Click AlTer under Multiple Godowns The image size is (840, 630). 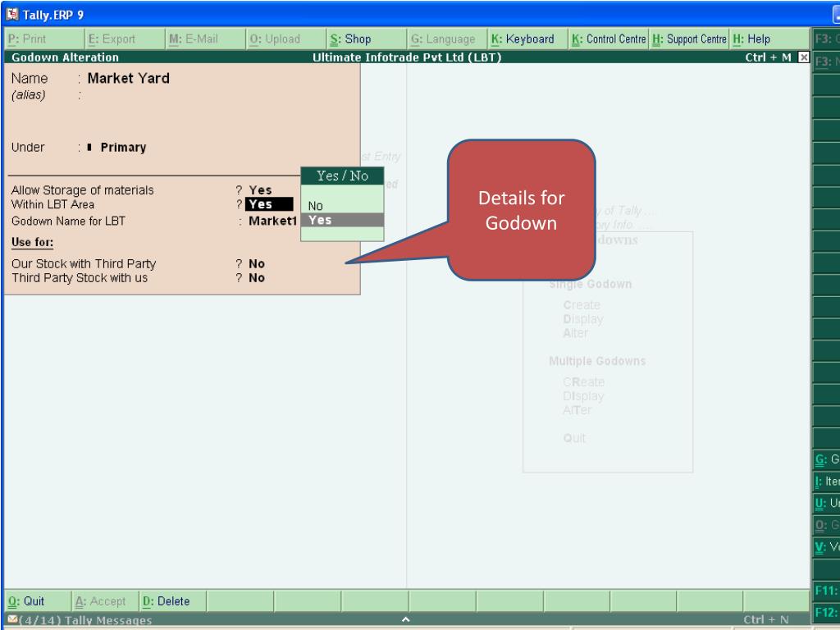(577, 410)
